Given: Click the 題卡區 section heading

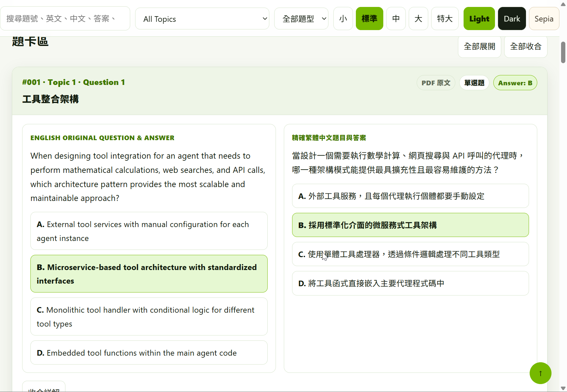Looking at the screenshot, I should pyautogui.click(x=30, y=42).
